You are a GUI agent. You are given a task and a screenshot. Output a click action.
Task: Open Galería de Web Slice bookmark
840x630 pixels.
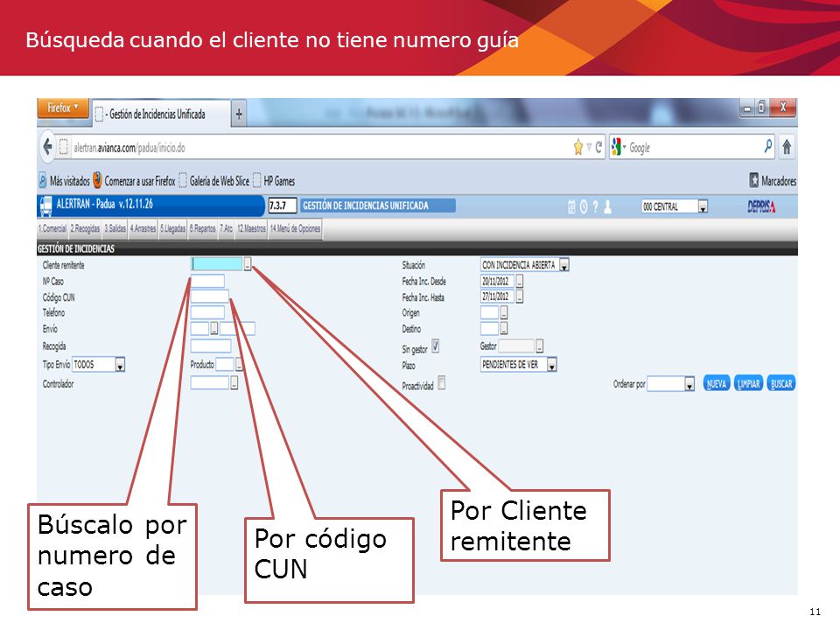pyautogui.click(x=213, y=181)
